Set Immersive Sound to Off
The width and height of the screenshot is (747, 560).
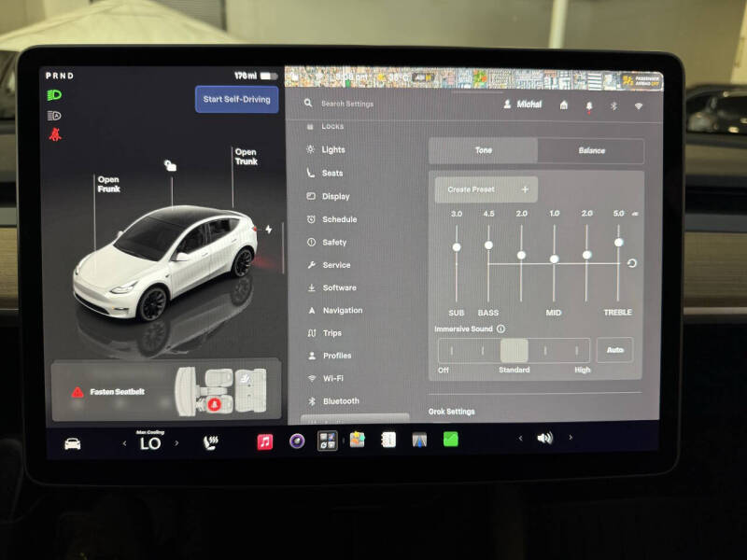[x=451, y=351]
